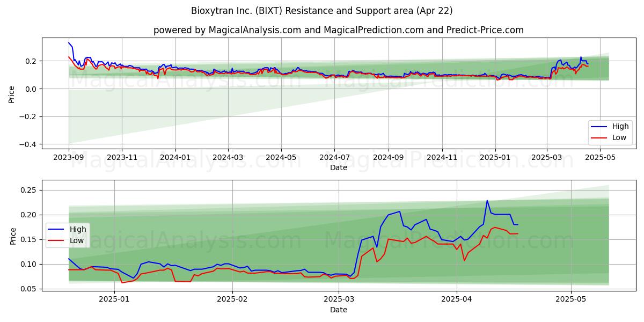Click the '2025-04' x-axis label on bottom chart
Image resolution: width=644 pixels, height=322 pixels.
click(x=457, y=298)
